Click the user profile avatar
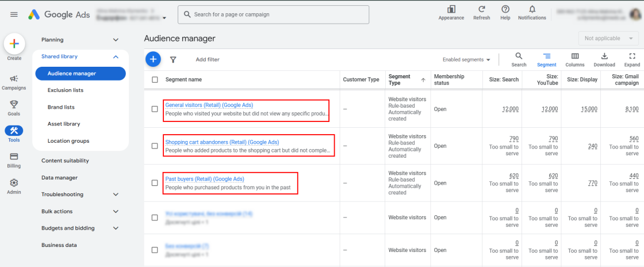This screenshot has width=644, height=267. [x=634, y=15]
